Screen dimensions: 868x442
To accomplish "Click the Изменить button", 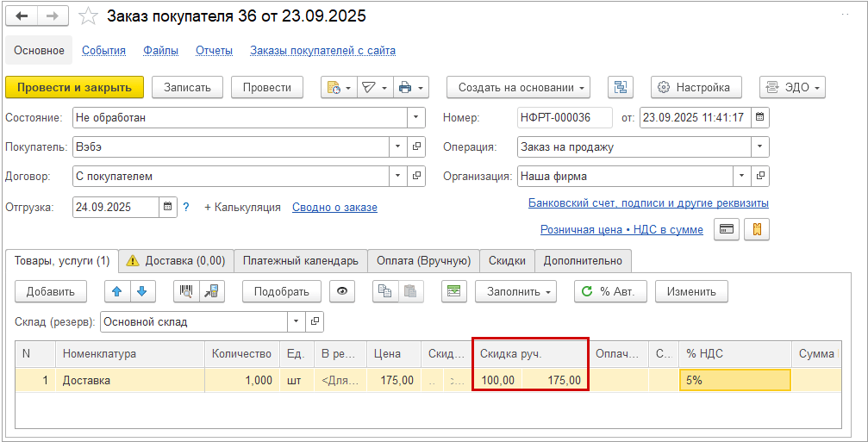I will tap(691, 291).
